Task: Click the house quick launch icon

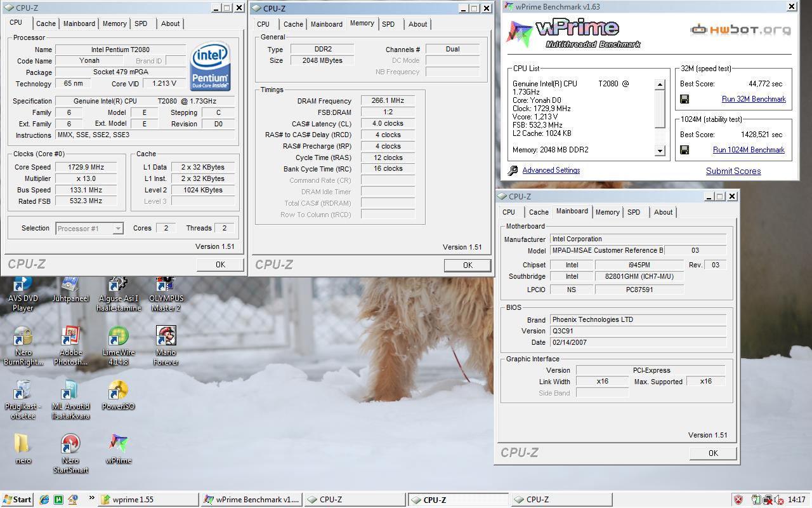Action: tap(72, 500)
